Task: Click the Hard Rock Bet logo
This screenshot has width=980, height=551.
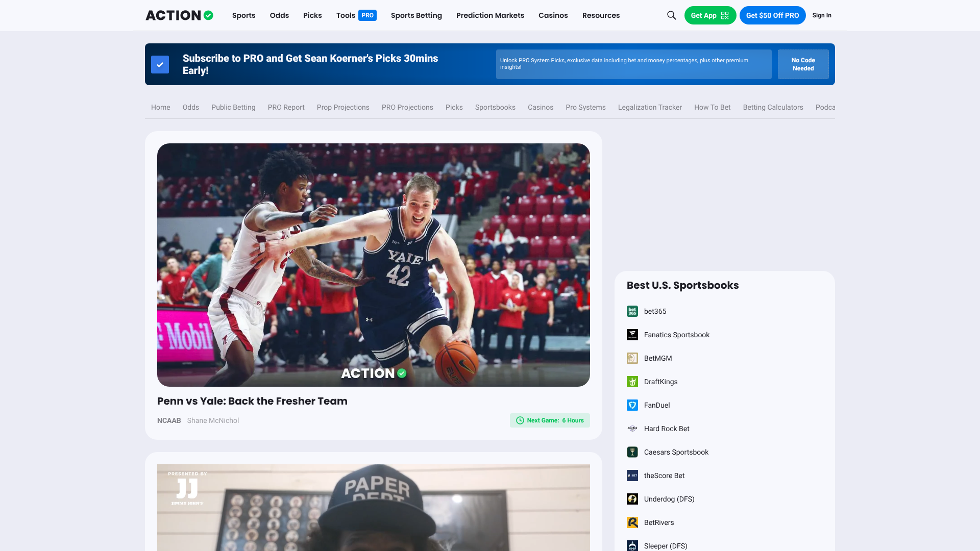Action: tap(632, 429)
